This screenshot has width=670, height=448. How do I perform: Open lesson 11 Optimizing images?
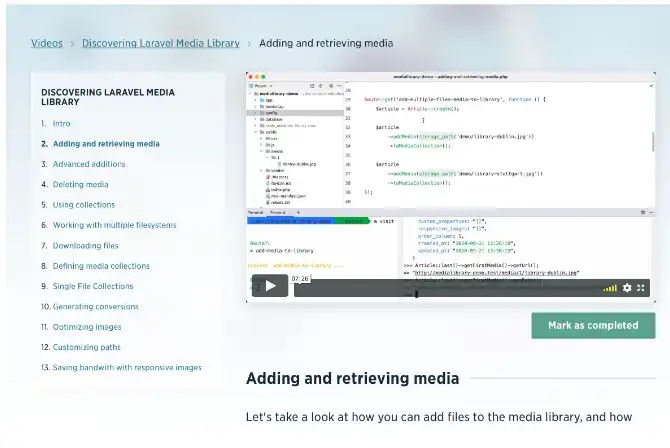(87, 327)
